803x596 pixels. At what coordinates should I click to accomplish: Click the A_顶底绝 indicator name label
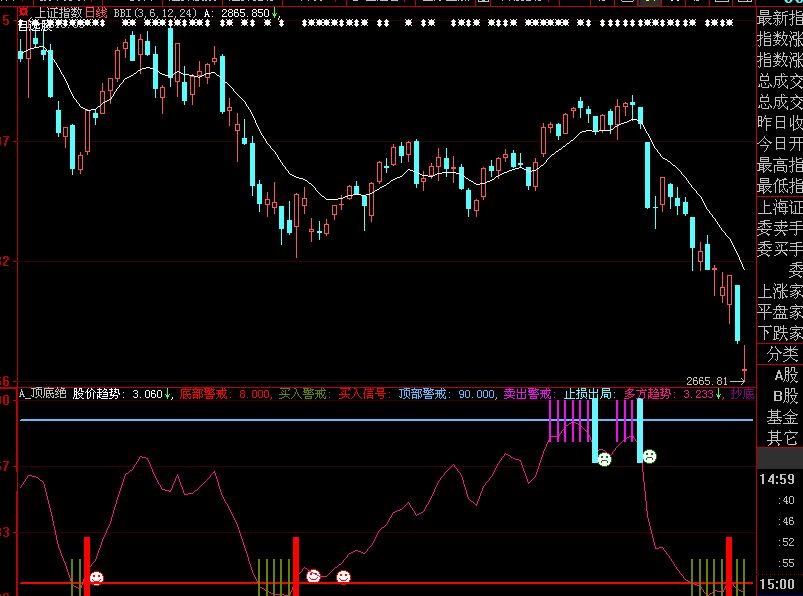[x=41, y=394]
